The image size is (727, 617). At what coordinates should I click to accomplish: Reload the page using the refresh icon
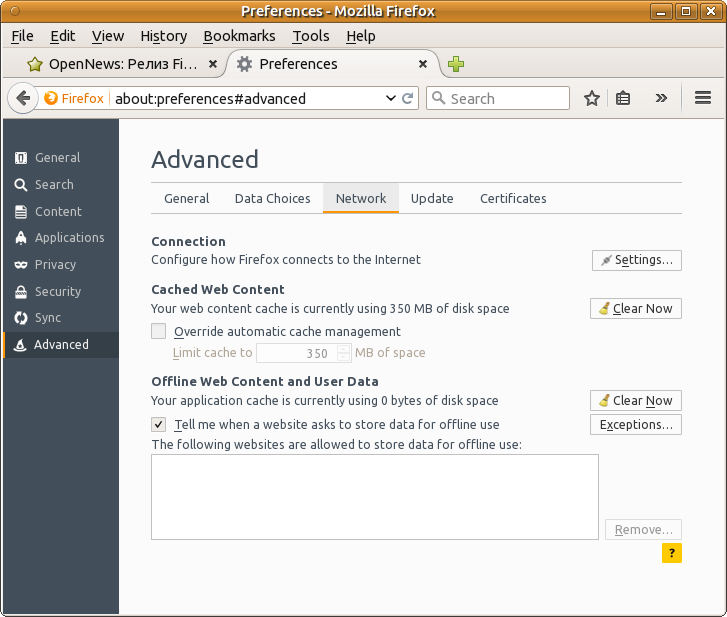click(408, 99)
